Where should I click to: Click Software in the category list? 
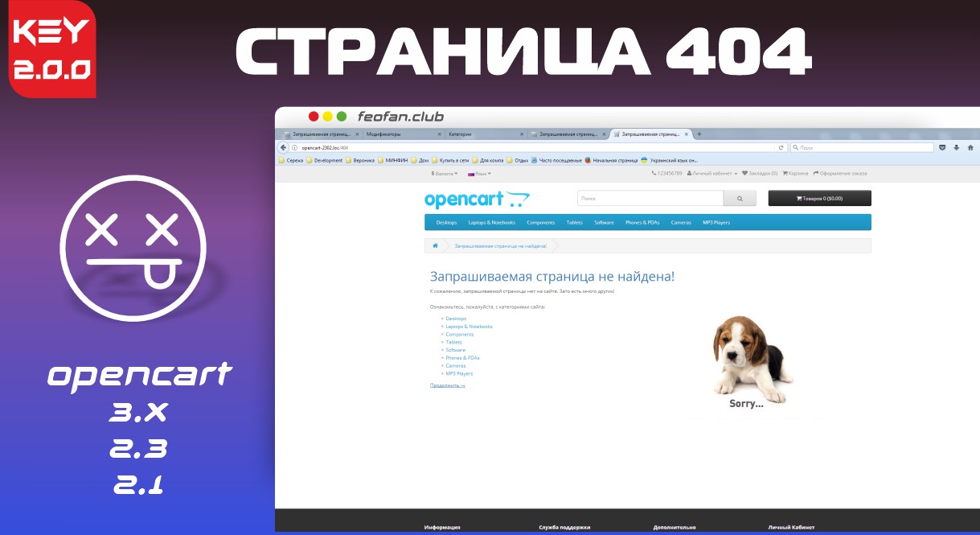[x=455, y=350]
